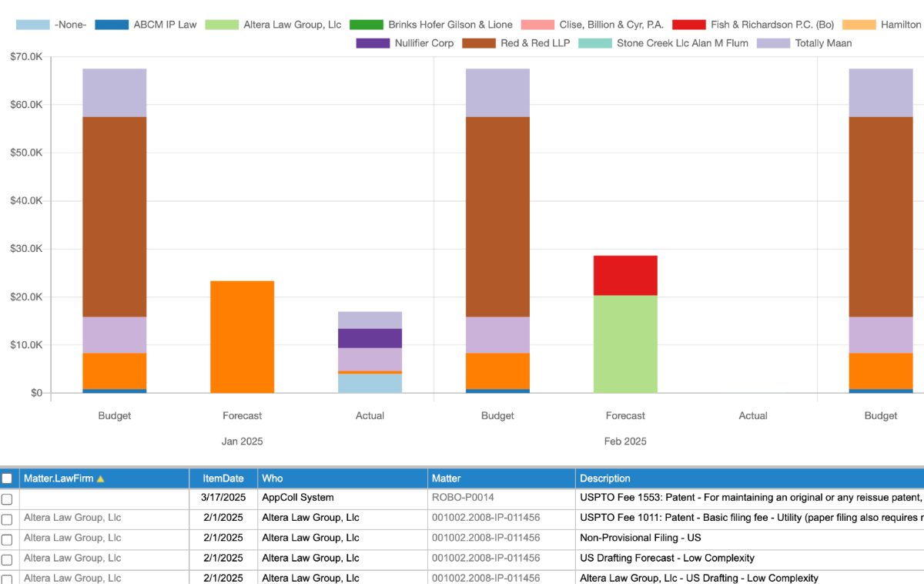
Task: Toggle the Nullifier Corp legend entry
Action: 405,43
